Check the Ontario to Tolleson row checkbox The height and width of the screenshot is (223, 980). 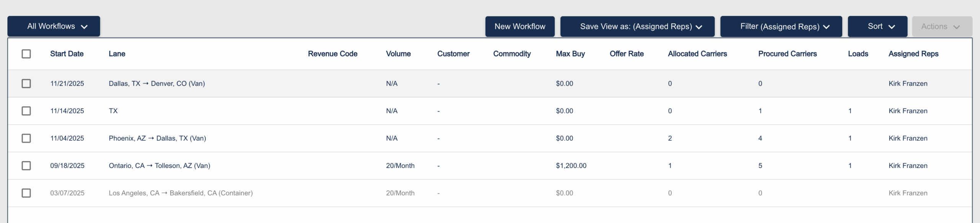coord(26,166)
